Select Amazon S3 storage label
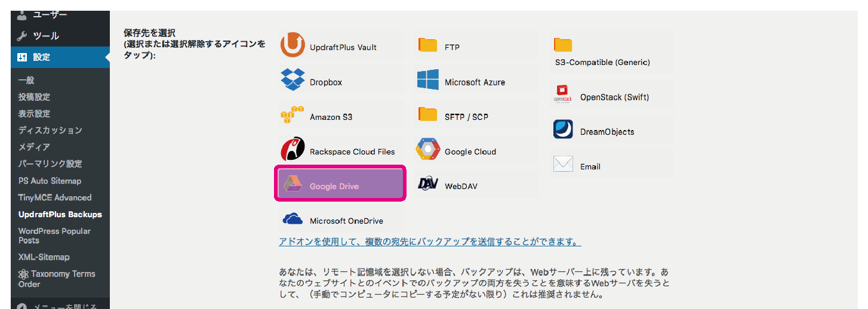Screen dimensions: 868x309 [331, 117]
